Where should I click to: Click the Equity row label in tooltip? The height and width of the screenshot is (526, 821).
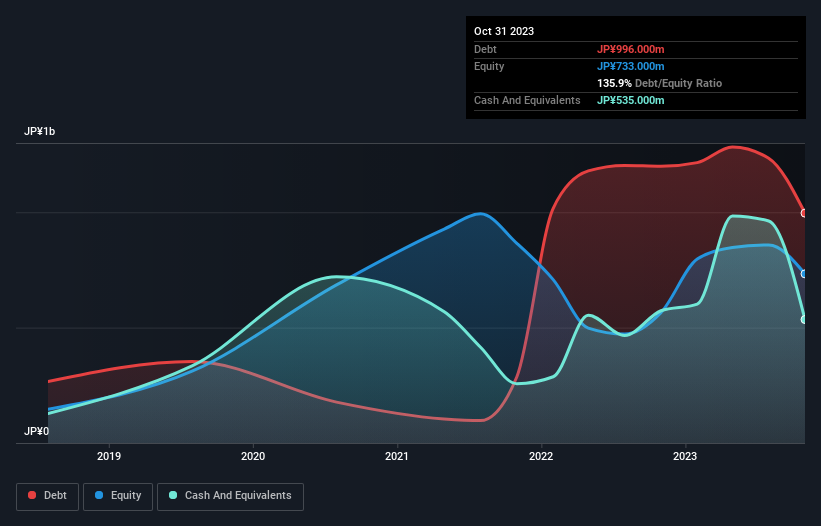pyautogui.click(x=489, y=66)
